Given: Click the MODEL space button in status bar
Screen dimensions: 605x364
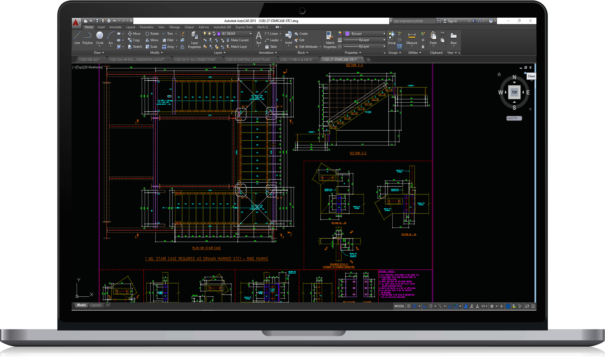Looking at the screenshot, I should tap(399, 306).
